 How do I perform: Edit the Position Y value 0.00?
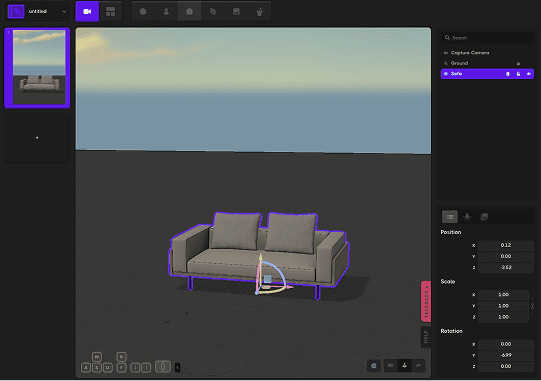click(x=506, y=256)
